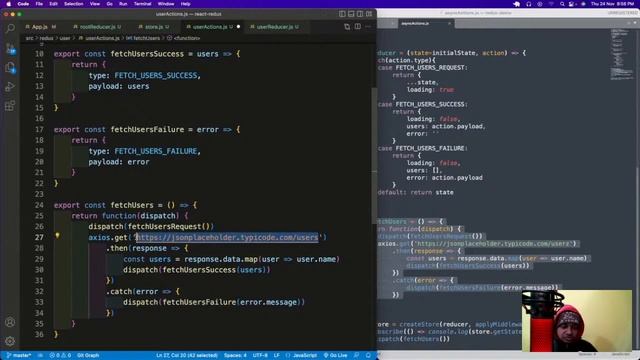Open the Edit menu
The image size is (640, 360).
pos(53,4)
